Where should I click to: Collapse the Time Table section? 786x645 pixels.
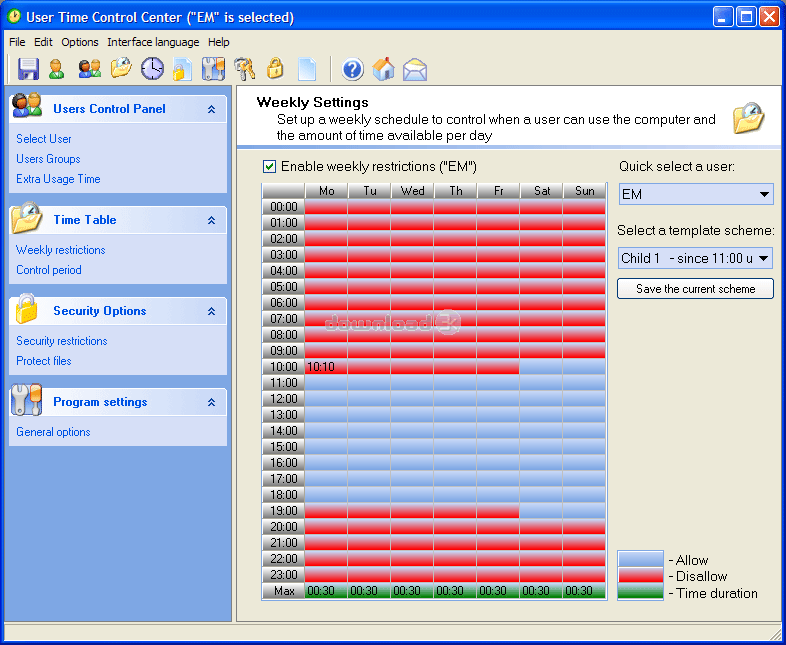coord(212,220)
